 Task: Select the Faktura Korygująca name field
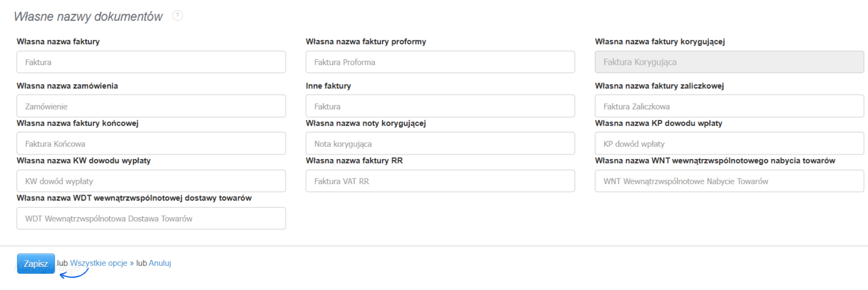coord(729,62)
